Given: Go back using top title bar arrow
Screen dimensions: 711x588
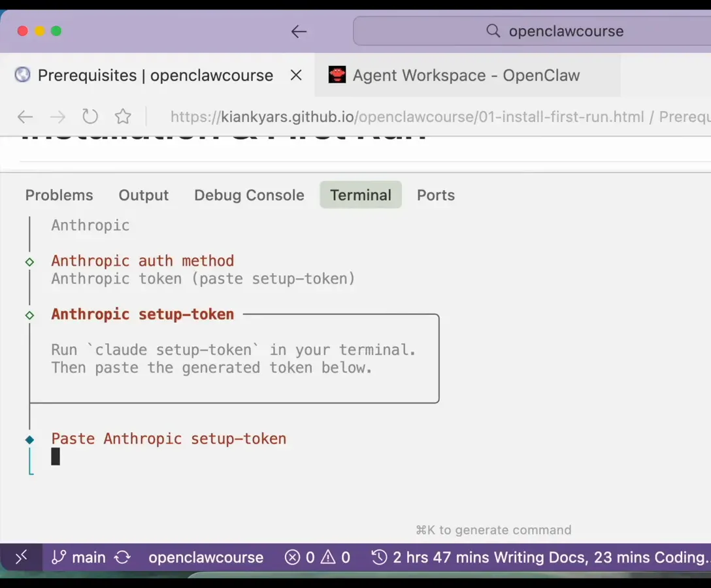Looking at the screenshot, I should pyautogui.click(x=299, y=31).
